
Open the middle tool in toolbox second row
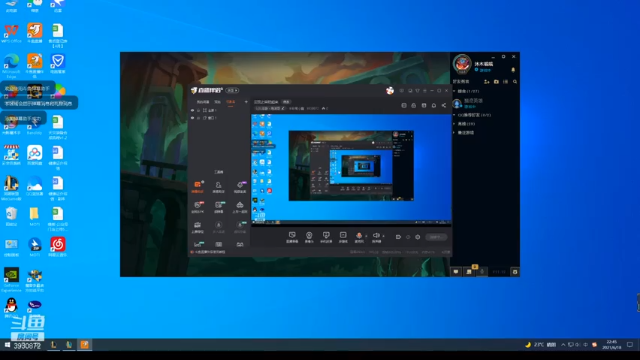[x=219, y=207]
